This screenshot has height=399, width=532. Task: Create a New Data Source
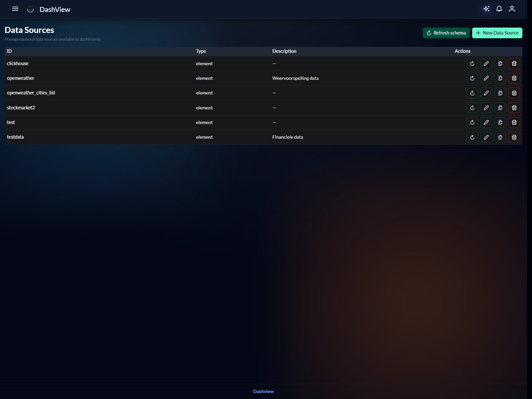497,33
